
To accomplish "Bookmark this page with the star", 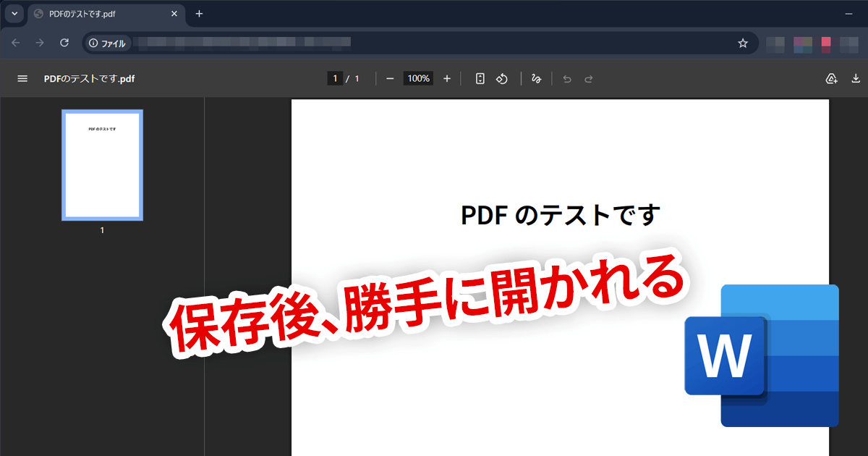I will tap(743, 43).
